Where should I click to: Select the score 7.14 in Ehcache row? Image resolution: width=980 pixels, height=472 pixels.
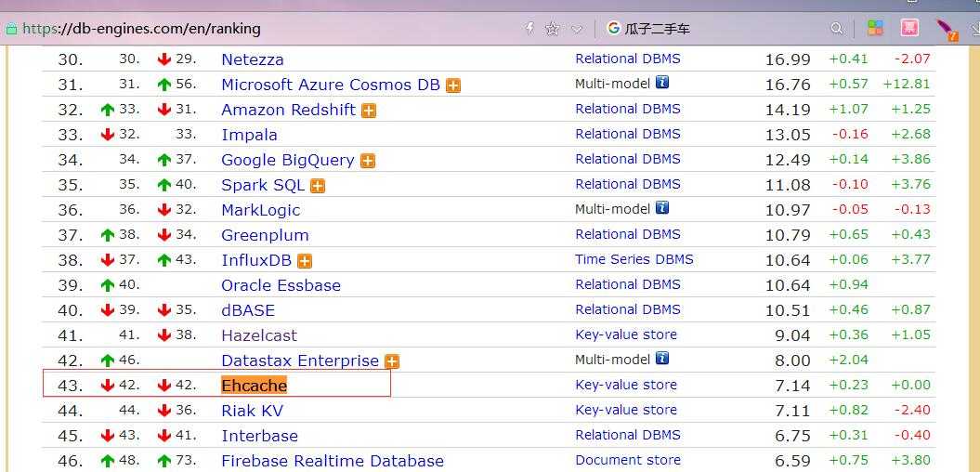pyautogui.click(x=792, y=386)
